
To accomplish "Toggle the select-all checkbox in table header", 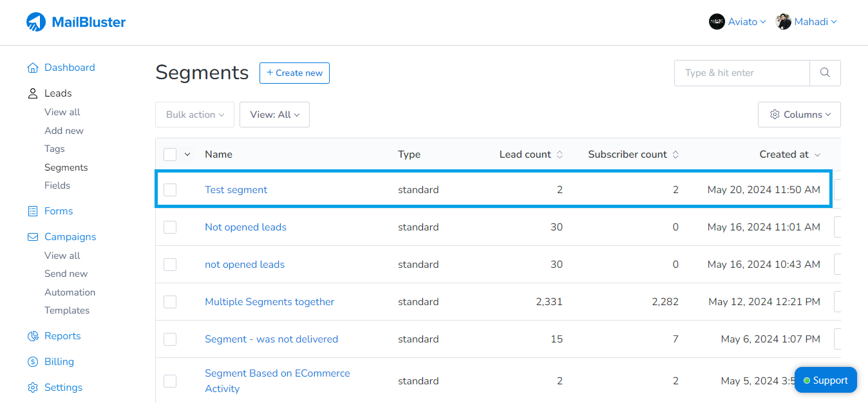I will point(170,155).
